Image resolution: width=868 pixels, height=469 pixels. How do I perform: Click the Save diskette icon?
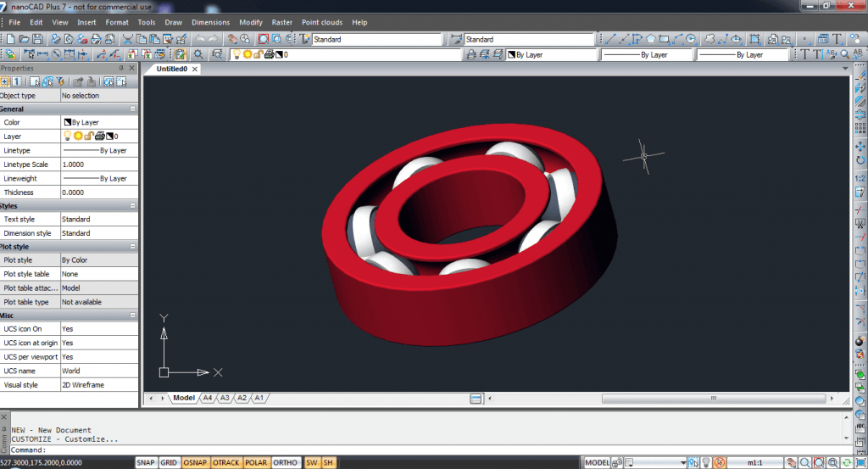click(x=37, y=39)
